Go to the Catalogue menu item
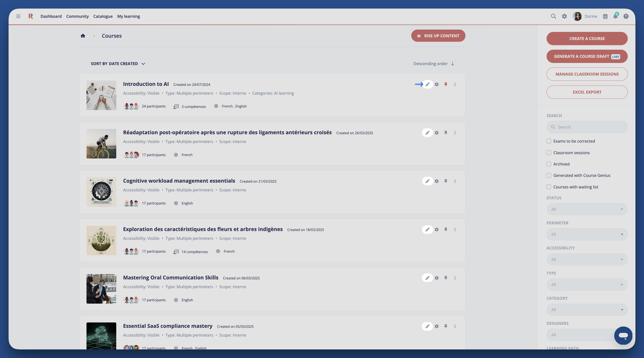Viewport: 644px width, 358px height. 103,16
